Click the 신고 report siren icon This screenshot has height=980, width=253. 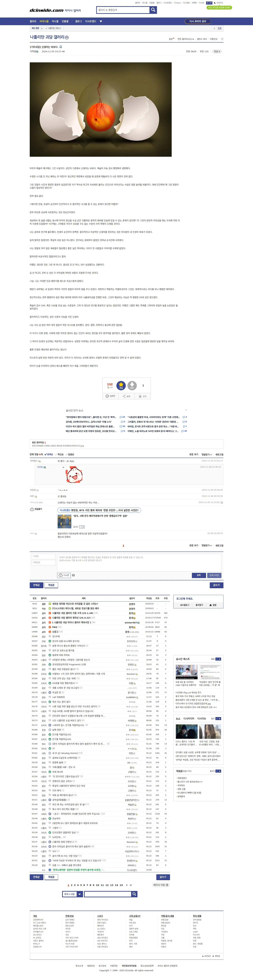coord(142,396)
